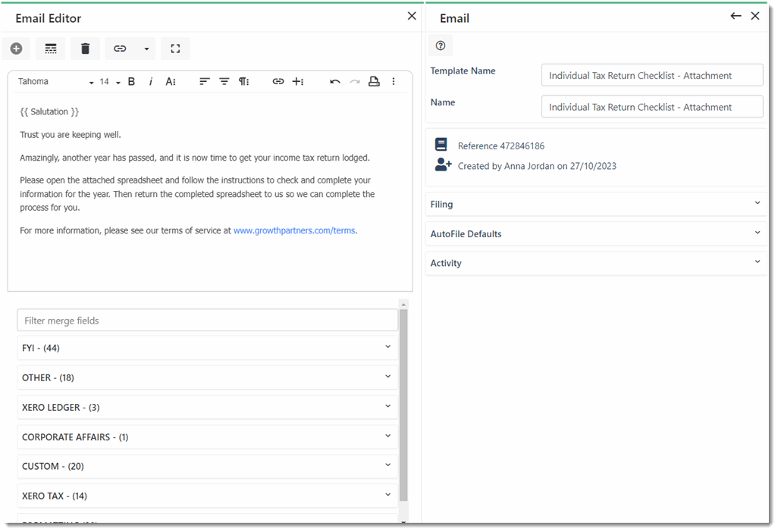Open the font size 14 dropdown
The image size is (778, 532).
(x=110, y=82)
